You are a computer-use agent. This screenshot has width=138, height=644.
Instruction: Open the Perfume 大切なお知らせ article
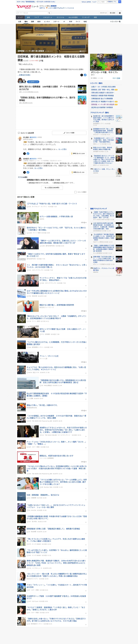pos(56,443)
